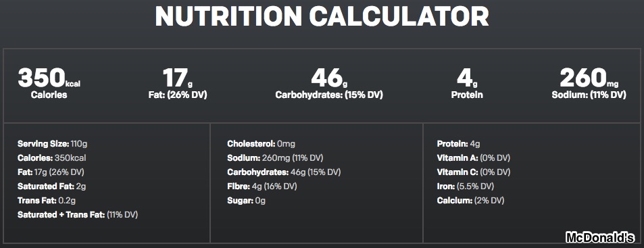Screen dimensions: 644x248
Task: Select the Trans Fat 0.2g line
Action: [47, 201]
